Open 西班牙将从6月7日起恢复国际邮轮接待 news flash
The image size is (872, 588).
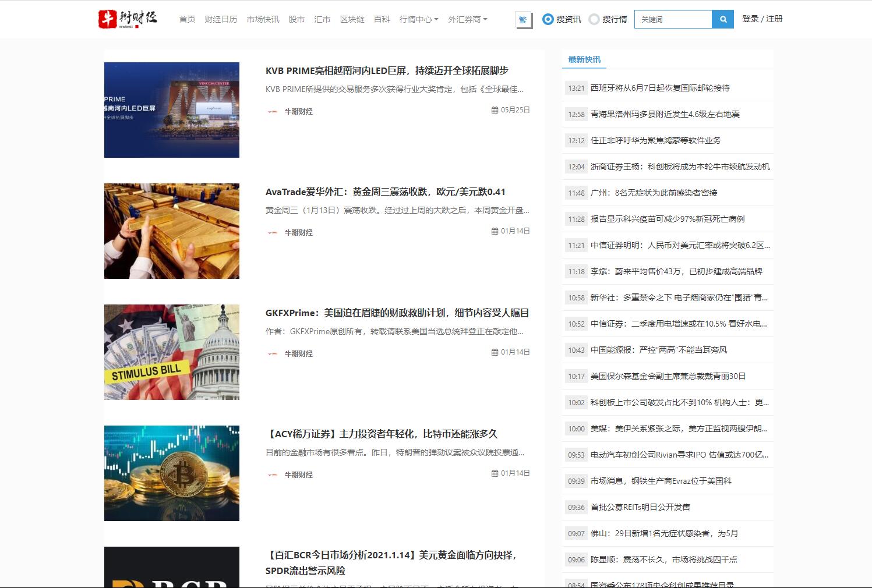[x=659, y=88]
